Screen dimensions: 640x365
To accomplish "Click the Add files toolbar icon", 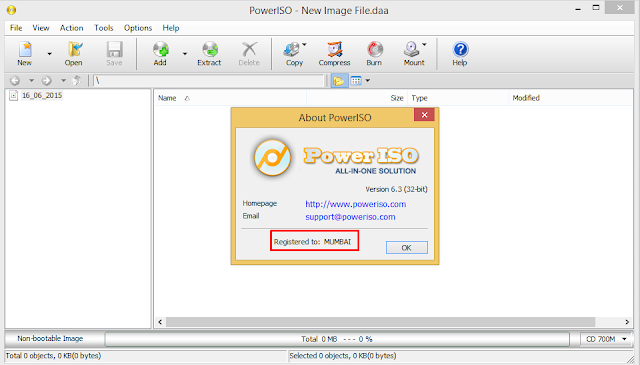I will click(x=160, y=53).
